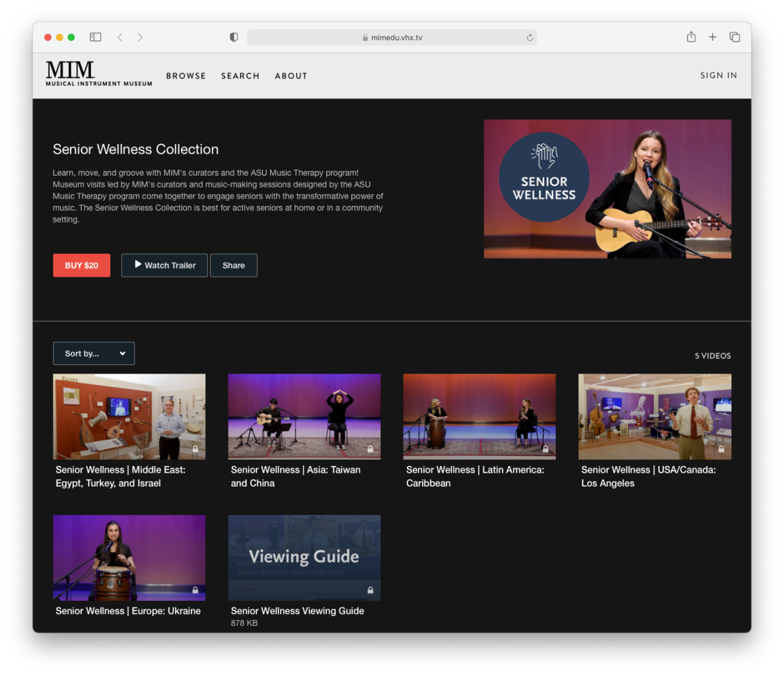The image size is (784, 676).
Task: Click lock icon on Latin America thumbnail
Action: (x=546, y=449)
